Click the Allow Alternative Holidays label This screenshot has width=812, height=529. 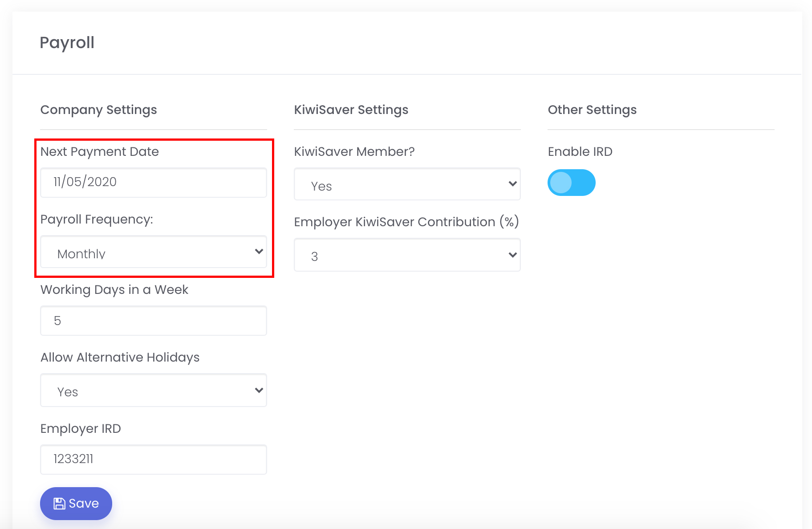coord(120,358)
